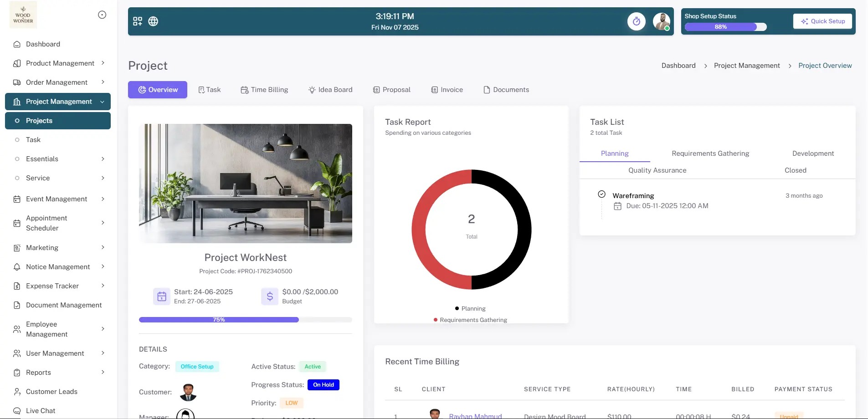Click the 75% project progress bar
The width and height of the screenshot is (868, 419).
219,319
